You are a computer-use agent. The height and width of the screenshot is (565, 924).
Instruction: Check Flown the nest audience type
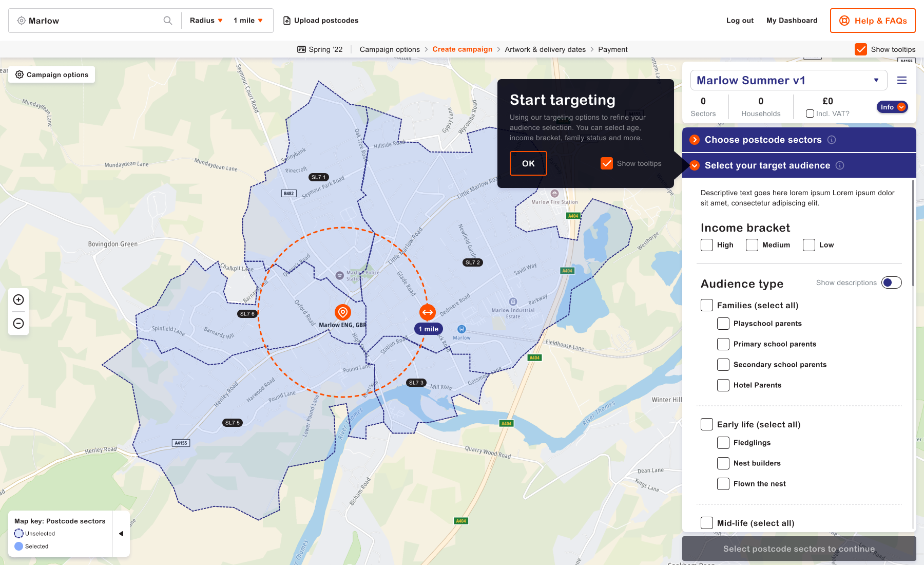click(723, 484)
